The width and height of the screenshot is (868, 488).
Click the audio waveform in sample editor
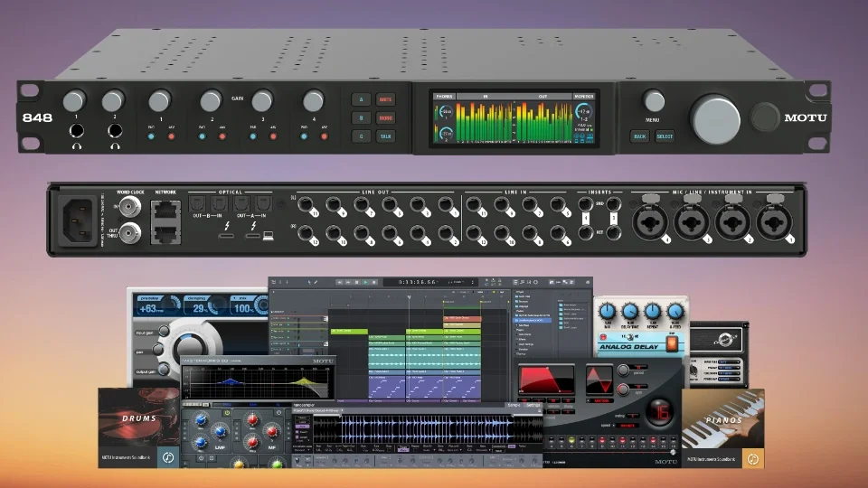427,428
